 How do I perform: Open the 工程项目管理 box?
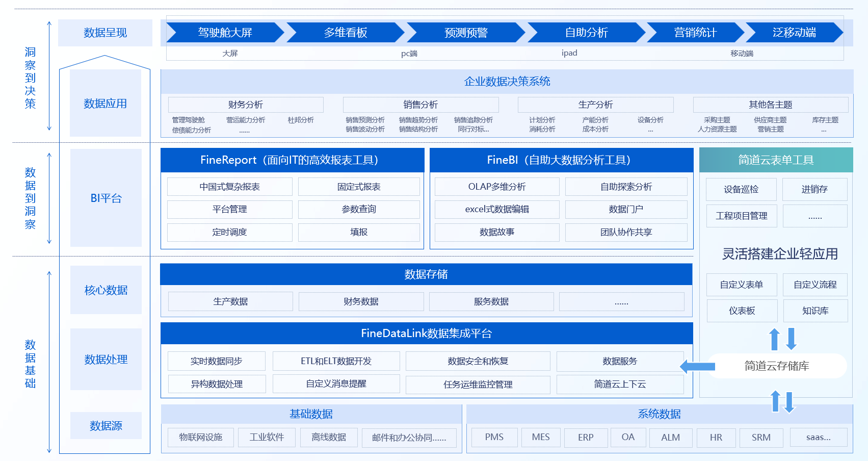pyautogui.click(x=741, y=216)
